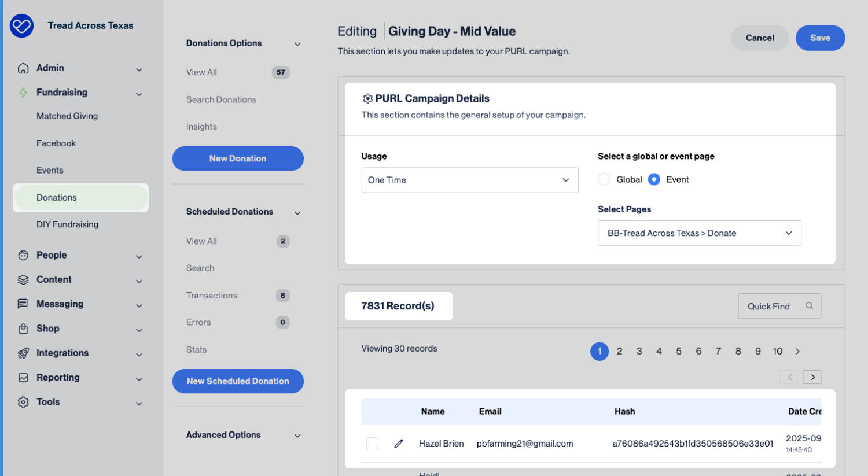The width and height of the screenshot is (868, 476).
Task: Click the pencil edit icon for Hazel Brien
Action: coord(398,444)
